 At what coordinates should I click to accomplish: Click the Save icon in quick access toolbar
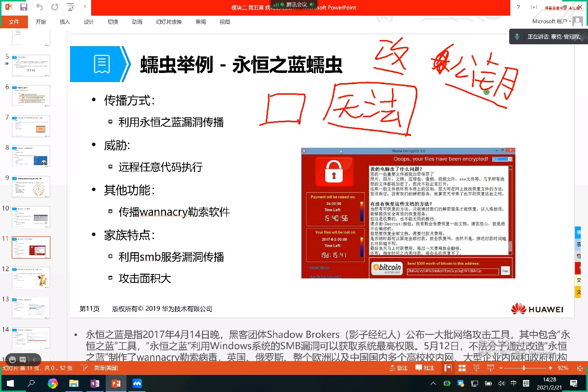[x=24, y=7]
